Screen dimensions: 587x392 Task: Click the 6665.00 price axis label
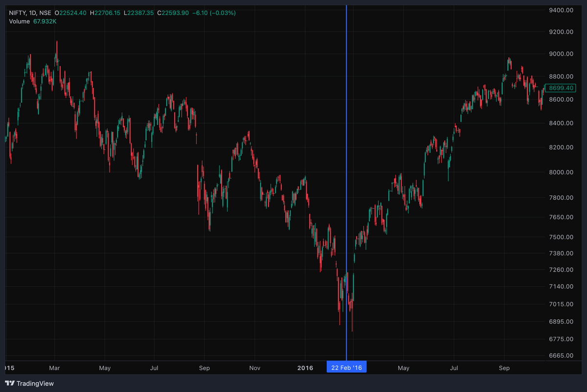click(x=561, y=356)
